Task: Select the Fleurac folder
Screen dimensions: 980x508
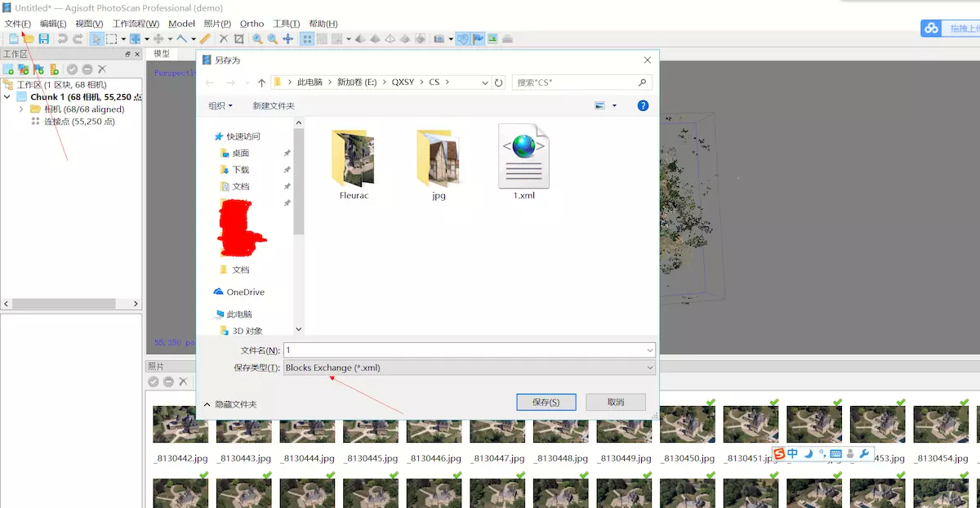Action: tap(354, 163)
